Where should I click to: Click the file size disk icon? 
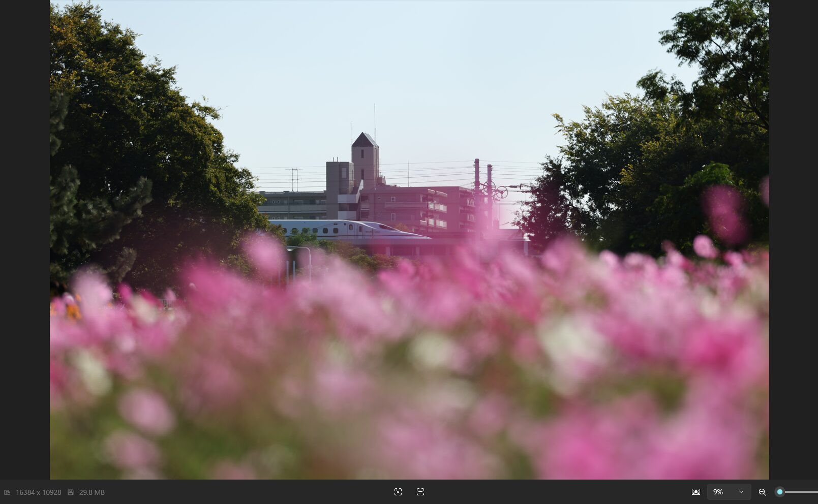pos(71,492)
